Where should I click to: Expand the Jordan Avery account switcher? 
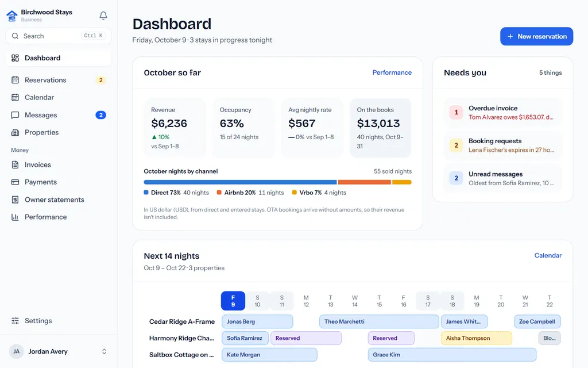[x=105, y=351]
